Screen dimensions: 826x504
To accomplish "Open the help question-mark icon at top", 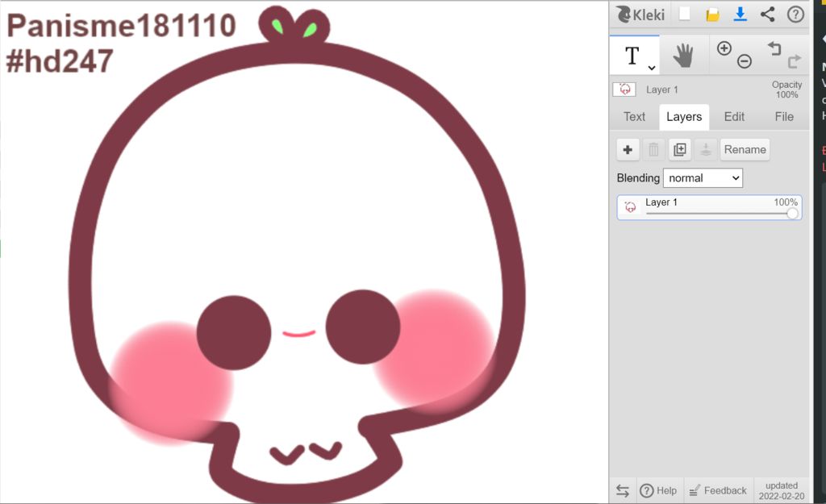I will pyautogui.click(x=795, y=15).
